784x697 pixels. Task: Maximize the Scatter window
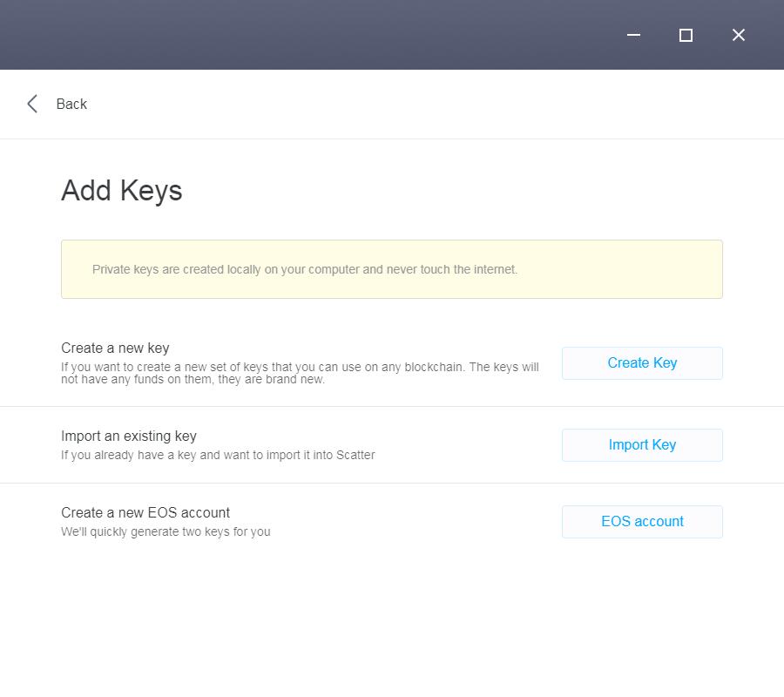coord(686,35)
